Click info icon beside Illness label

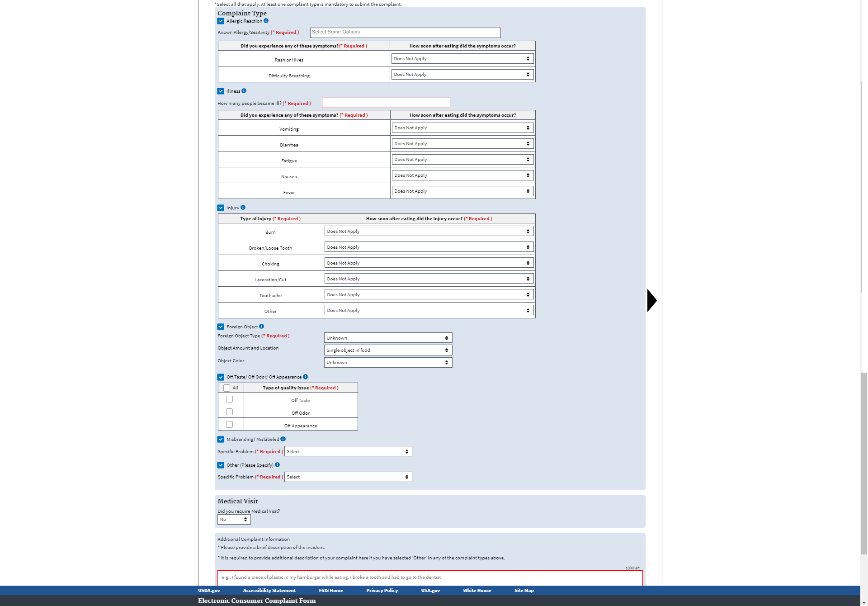tap(244, 91)
